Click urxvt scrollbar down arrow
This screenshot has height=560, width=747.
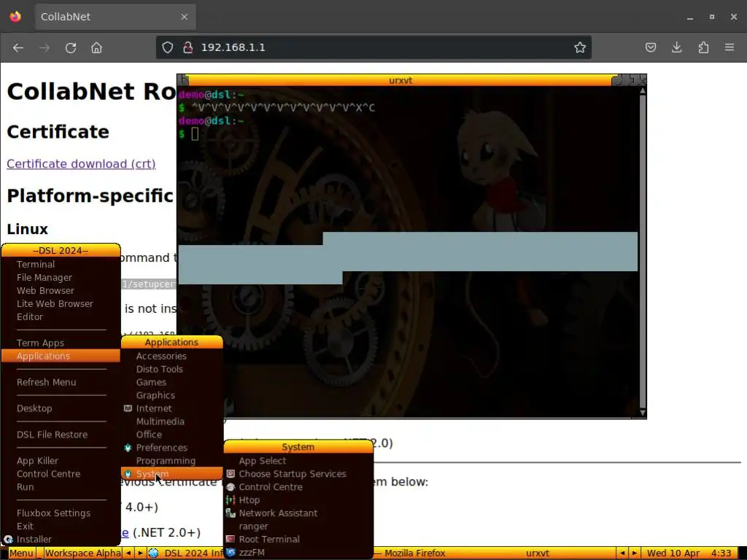tap(643, 413)
